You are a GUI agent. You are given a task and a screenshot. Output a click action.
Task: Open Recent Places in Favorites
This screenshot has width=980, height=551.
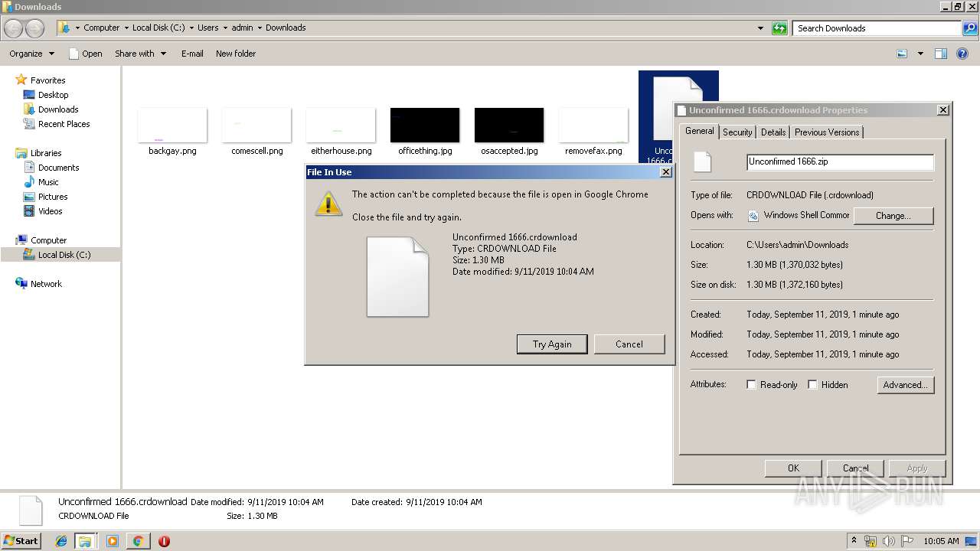[64, 124]
